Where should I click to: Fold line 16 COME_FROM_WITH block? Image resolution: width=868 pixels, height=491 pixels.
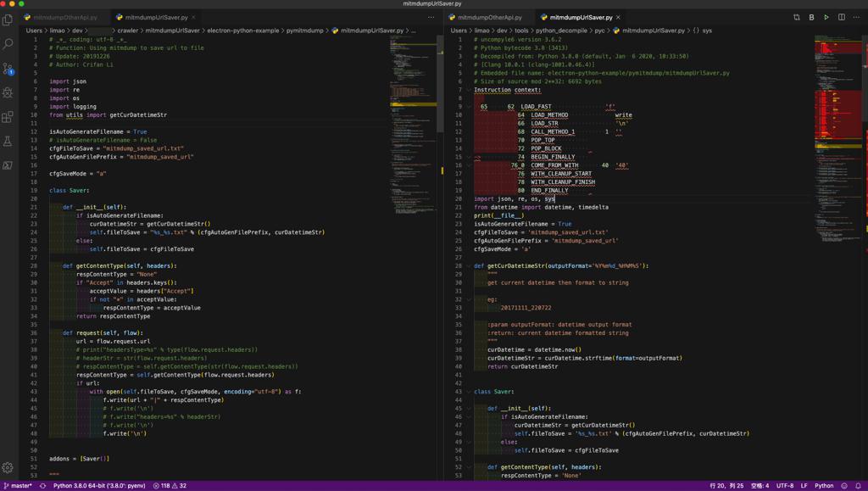(469, 165)
